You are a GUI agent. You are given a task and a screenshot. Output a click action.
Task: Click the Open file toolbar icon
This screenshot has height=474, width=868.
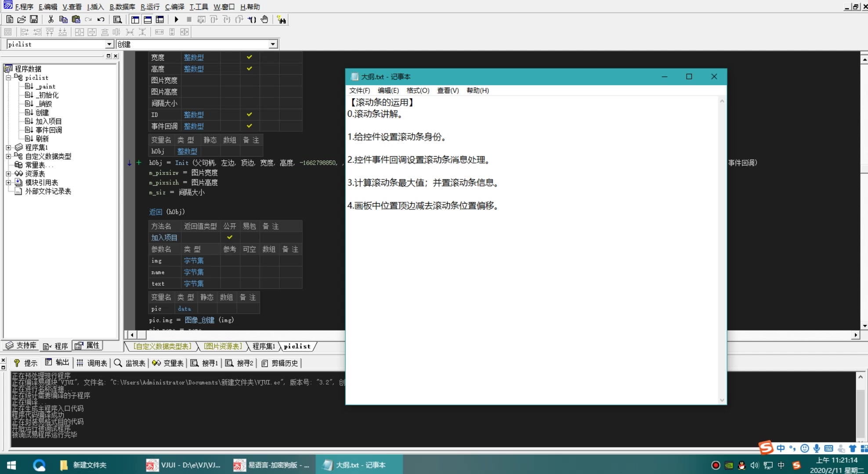click(x=22, y=19)
